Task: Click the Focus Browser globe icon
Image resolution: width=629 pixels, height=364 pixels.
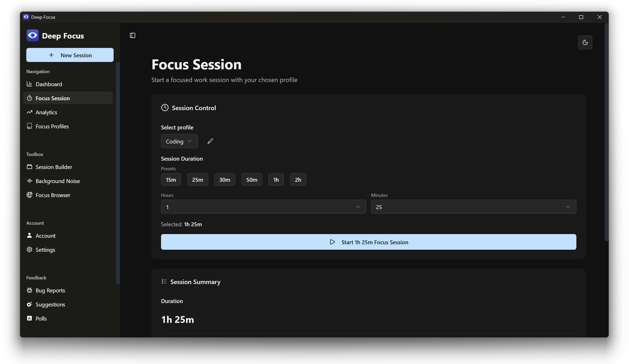Action: click(29, 195)
